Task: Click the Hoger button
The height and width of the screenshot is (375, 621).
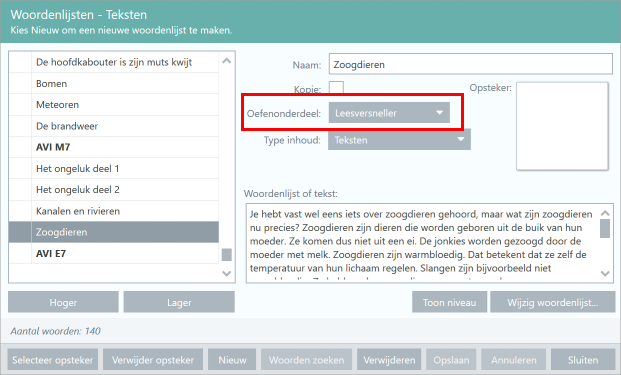Action: (x=63, y=302)
